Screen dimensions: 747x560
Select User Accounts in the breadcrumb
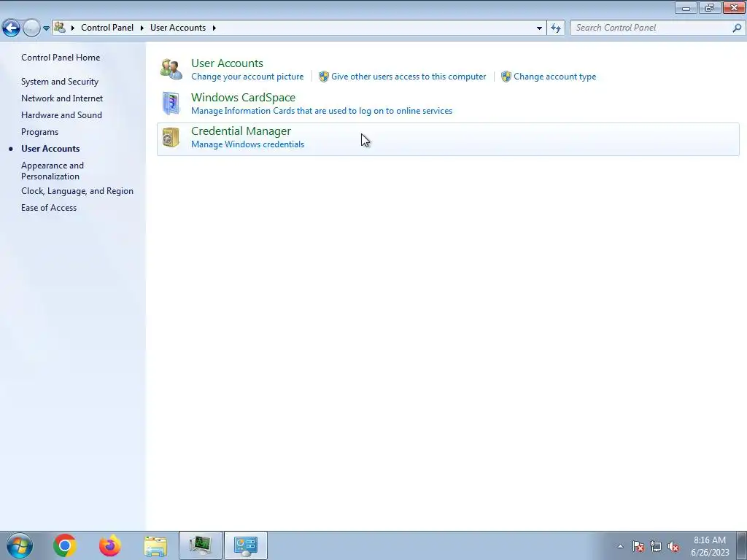coord(178,28)
